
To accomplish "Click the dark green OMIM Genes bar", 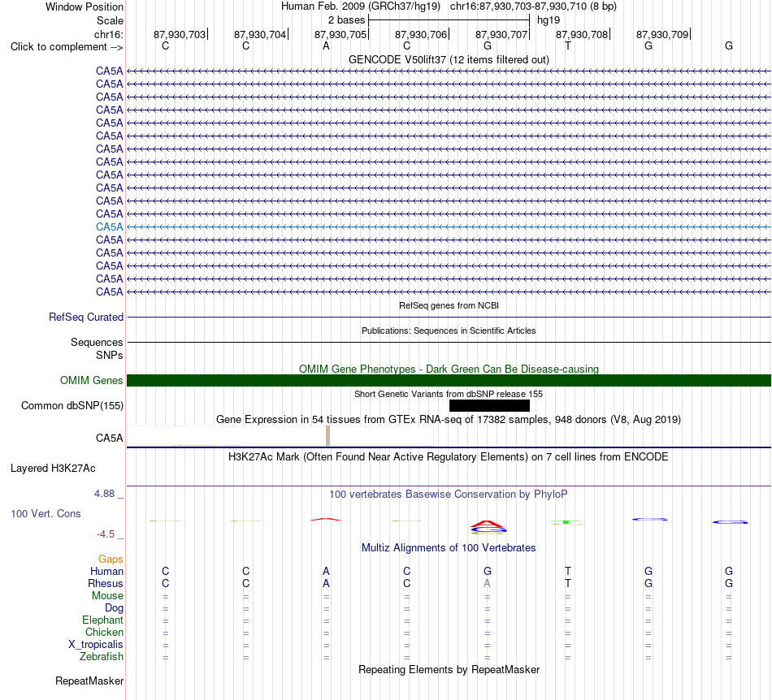I will click(449, 380).
